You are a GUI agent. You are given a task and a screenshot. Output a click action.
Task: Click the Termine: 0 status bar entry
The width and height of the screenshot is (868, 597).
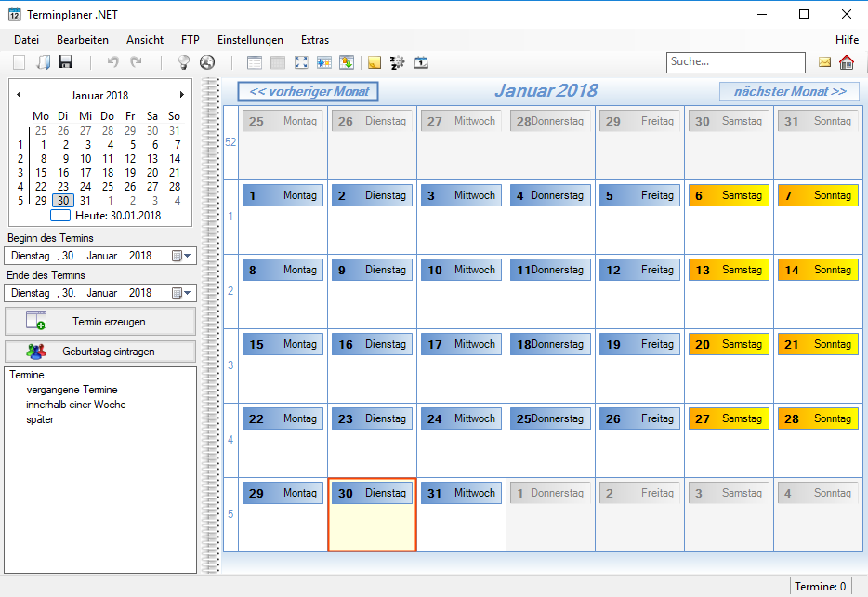coord(820,587)
